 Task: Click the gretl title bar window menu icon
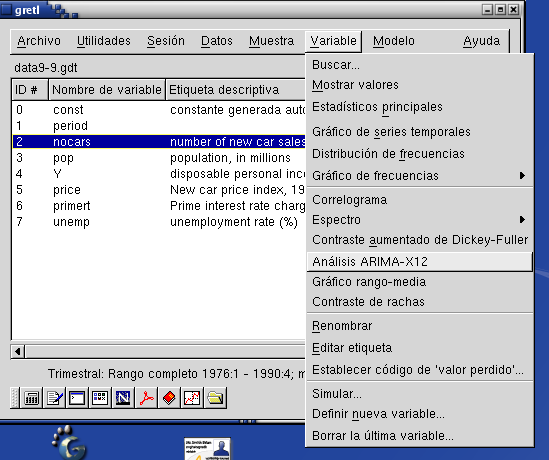click(6, 9)
